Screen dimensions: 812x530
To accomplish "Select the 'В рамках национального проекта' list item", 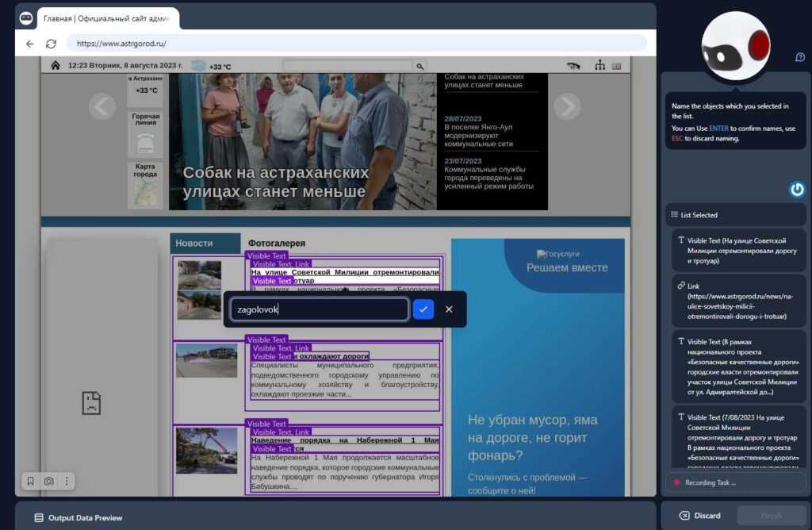I will coord(738,367).
